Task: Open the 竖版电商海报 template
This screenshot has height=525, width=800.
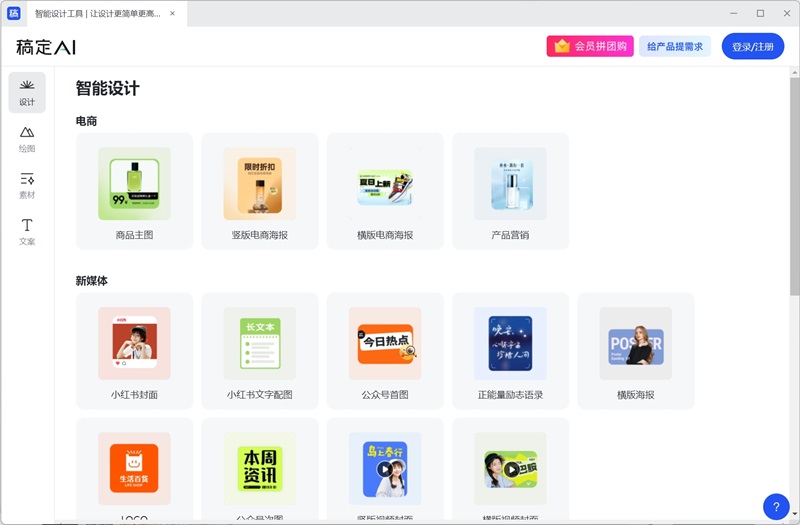Action: coord(260,191)
